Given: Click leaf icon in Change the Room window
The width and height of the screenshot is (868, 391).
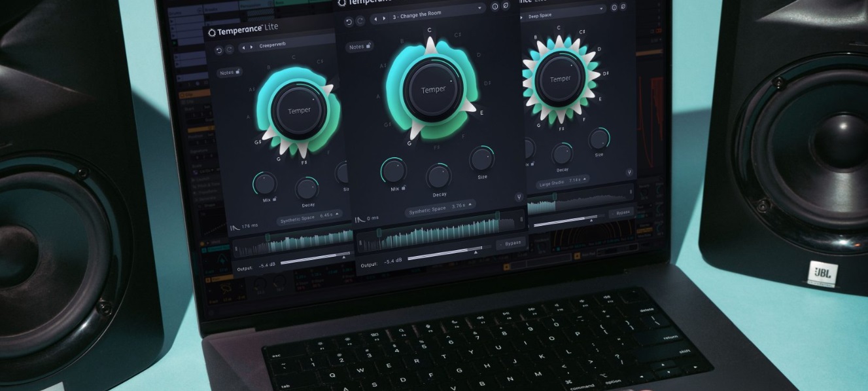Looking at the screenshot, I should (x=506, y=7).
